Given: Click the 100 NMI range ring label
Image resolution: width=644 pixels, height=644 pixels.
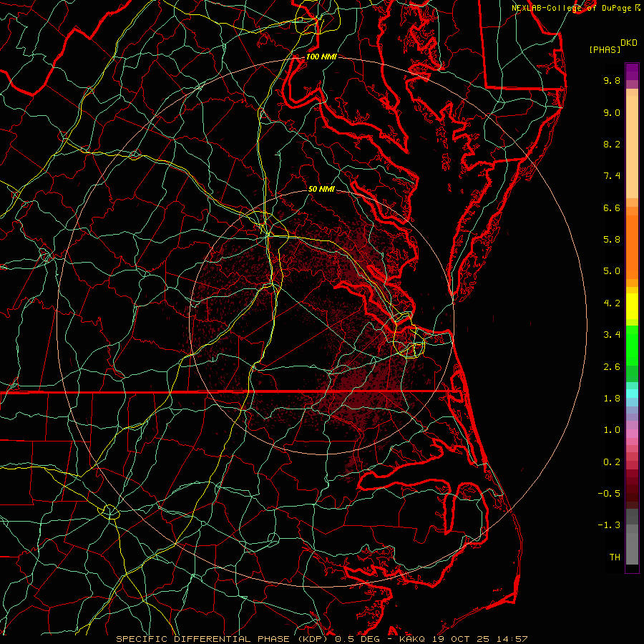Looking at the screenshot, I should [x=321, y=57].
